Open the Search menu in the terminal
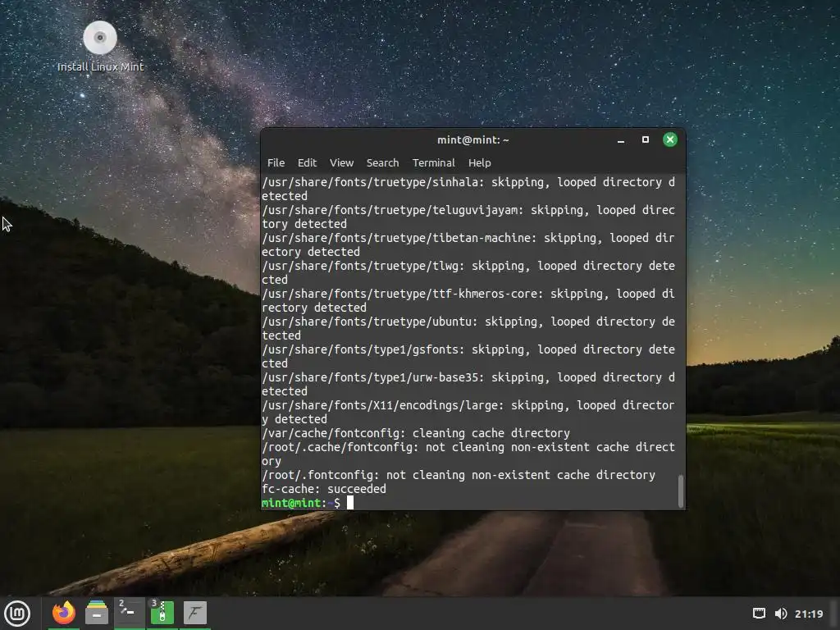Screen dimensions: 840x630 click(x=382, y=163)
